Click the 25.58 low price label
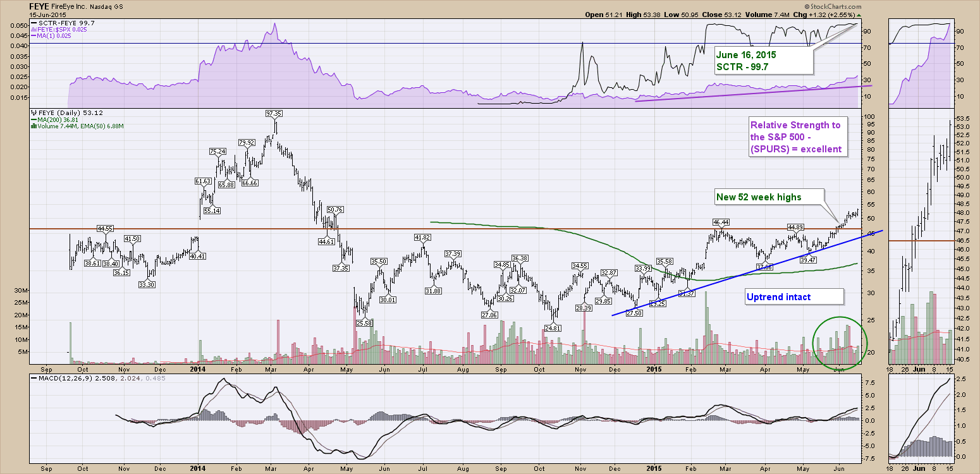This screenshot has height=474, width=980. point(363,323)
